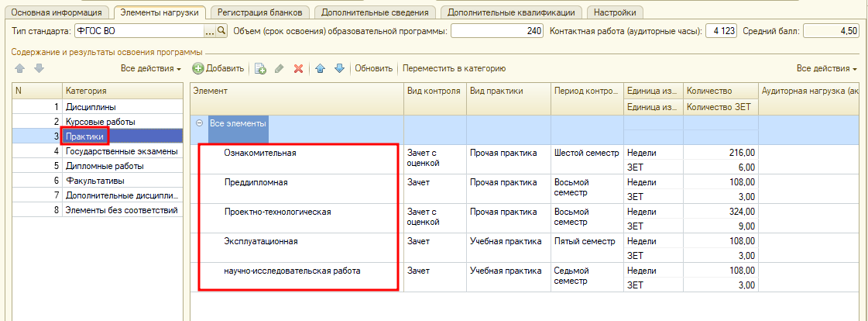
Task: Click the magnifier icon next to ФГОС ВО
Action: coord(221,31)
